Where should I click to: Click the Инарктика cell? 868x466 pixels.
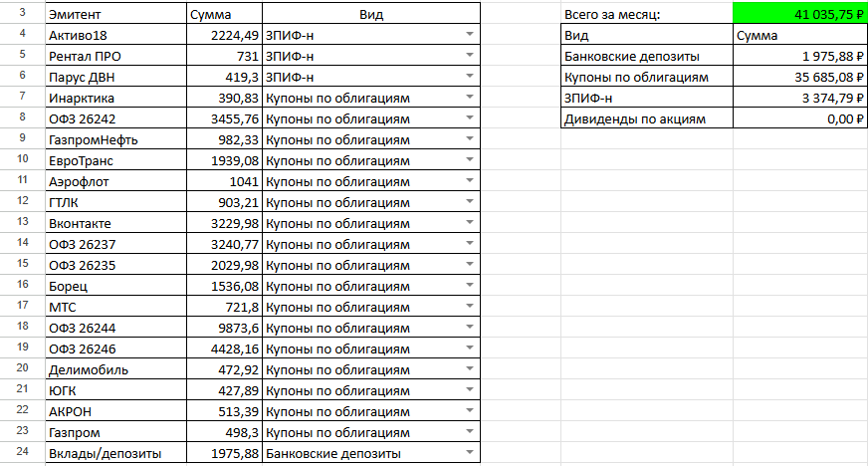click(116, 98)
